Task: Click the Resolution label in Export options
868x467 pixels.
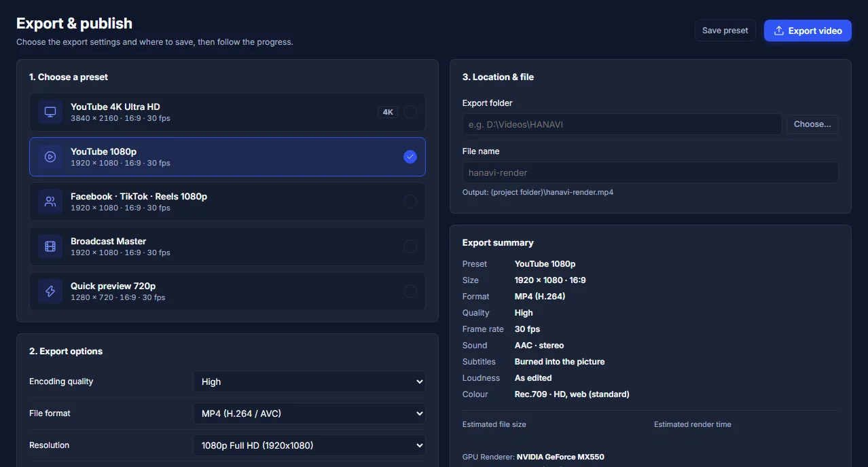Action: [49, 445]
